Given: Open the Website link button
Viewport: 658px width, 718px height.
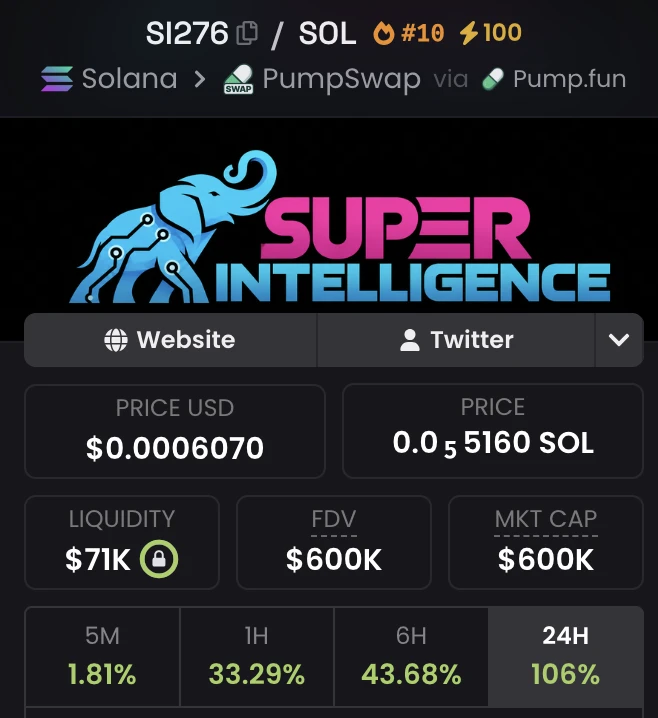Looking at the screenshot, I should click(x=170, y=340).
